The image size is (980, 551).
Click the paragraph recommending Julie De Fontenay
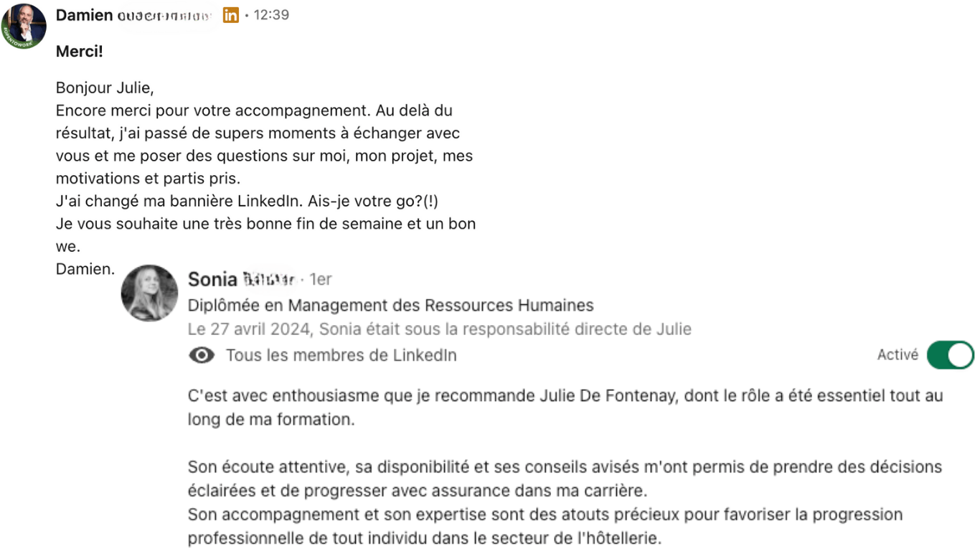tap(565, 407)
